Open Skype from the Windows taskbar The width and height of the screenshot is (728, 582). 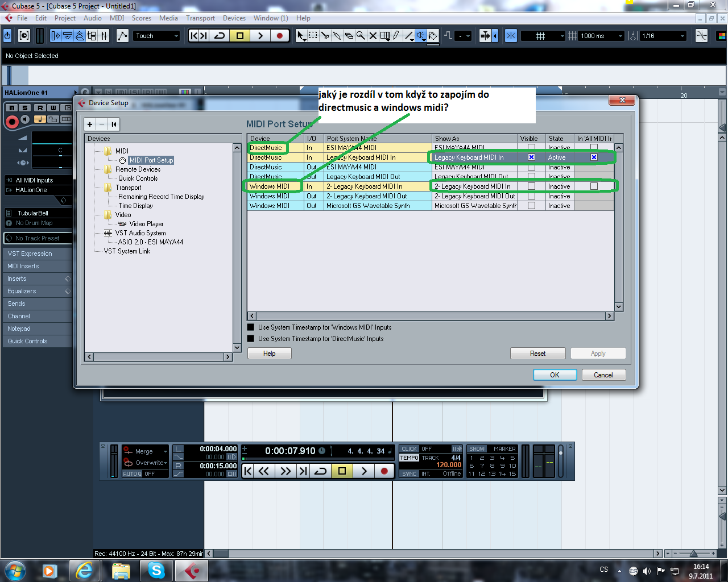(x=155, y=570)
